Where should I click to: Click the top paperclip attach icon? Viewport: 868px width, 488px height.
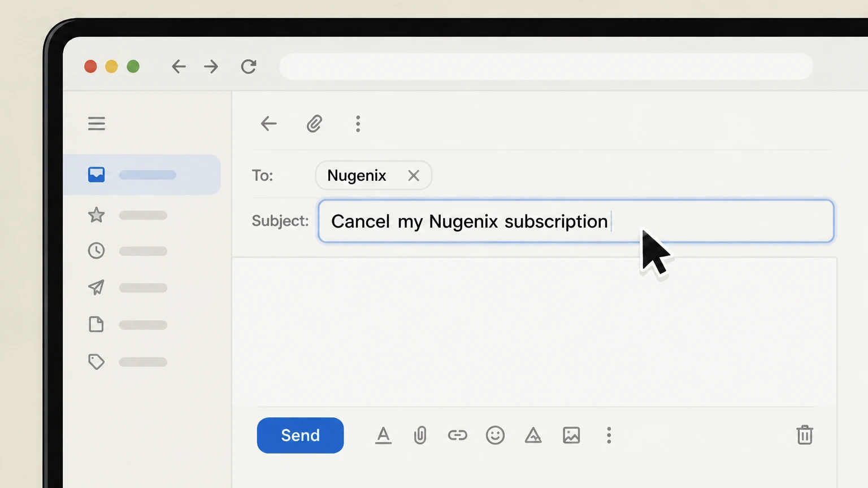(314, 123)
